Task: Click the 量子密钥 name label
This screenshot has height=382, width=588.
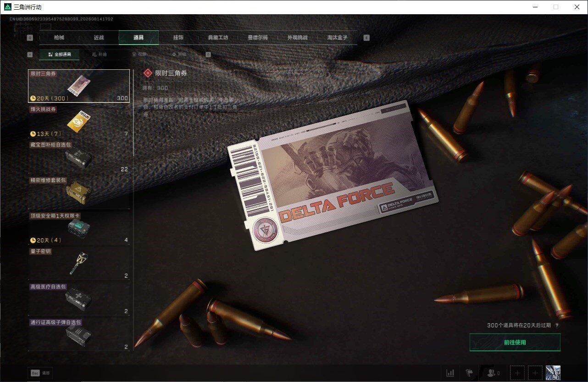Action: (40, 251)
